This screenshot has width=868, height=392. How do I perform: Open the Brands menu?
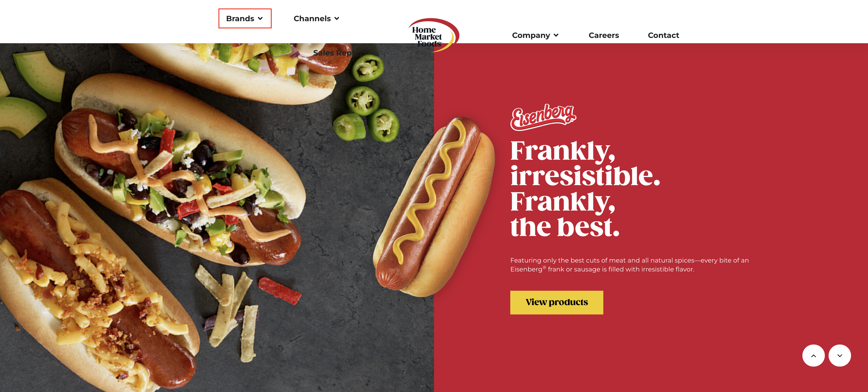245,18
